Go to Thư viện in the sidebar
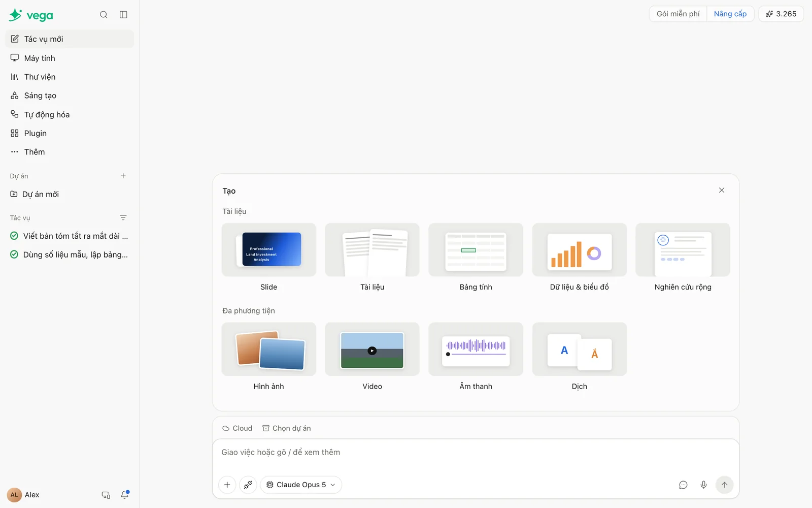Viewport: 812px width, 508px height. (70, 77)
